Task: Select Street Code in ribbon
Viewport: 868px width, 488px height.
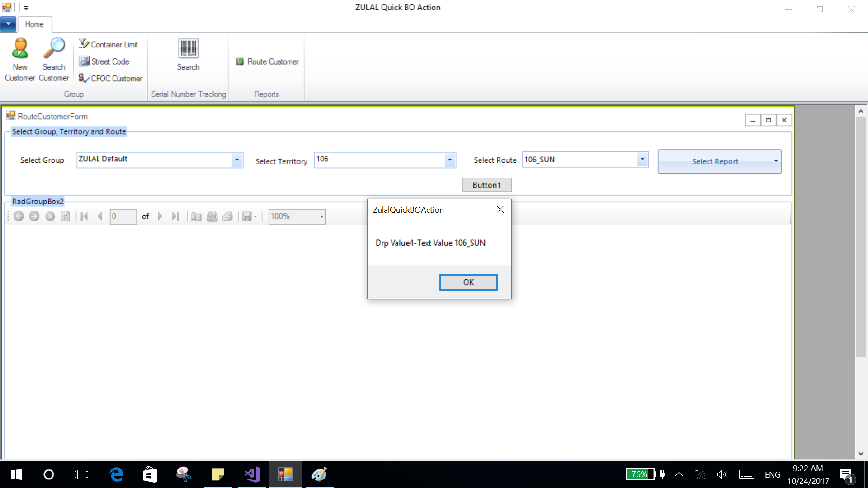Action: click(104, 61)
